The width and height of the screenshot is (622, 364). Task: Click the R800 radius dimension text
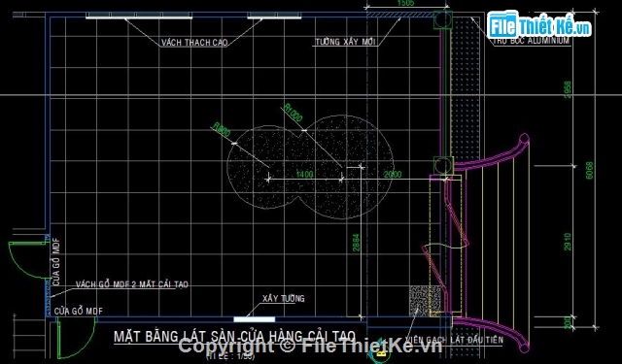click(222, 130)
